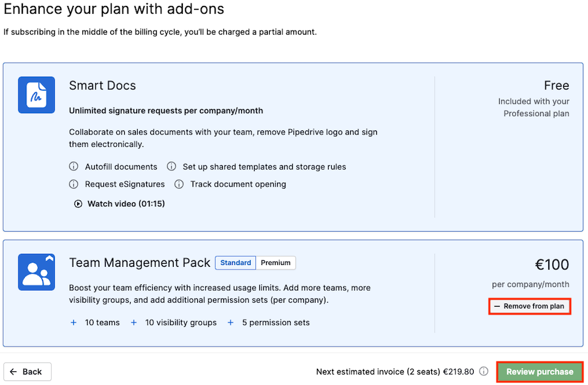Click the plus icon beside 10 teams

coord(73,322)
